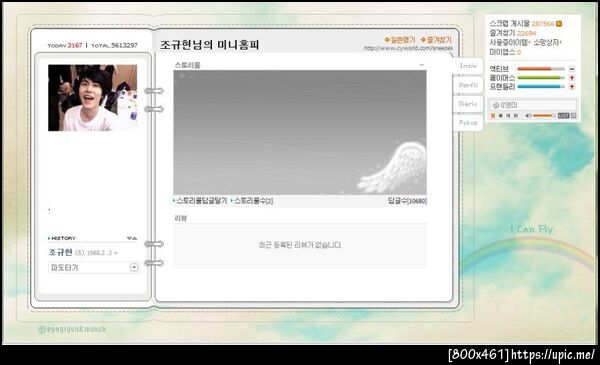This screenshot has width=600, height=365.
Task: Click the profile photo thumbnail
Action: point(92,98)
